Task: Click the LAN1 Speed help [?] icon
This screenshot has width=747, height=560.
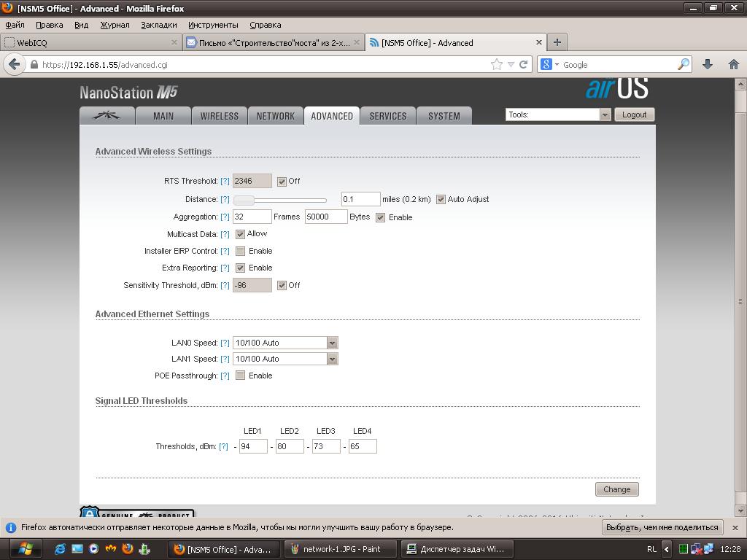Action: (225, 359)
